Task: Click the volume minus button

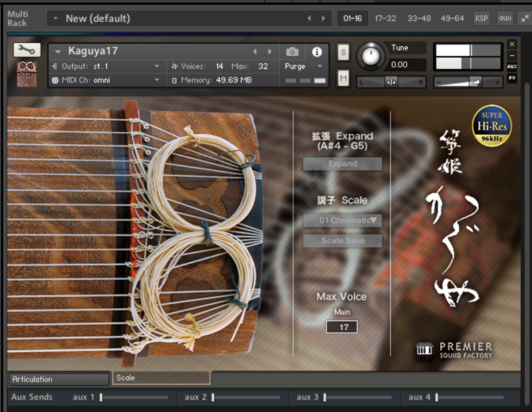Action: tap(440, 82)
